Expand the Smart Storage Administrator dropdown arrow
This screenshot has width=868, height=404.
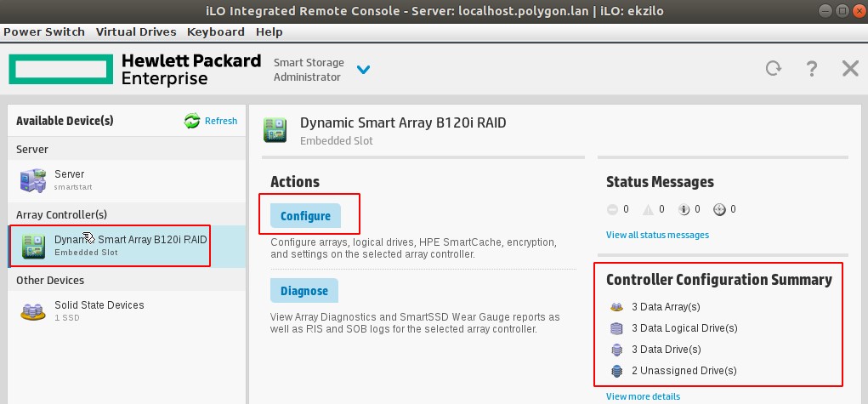[364, 70]
